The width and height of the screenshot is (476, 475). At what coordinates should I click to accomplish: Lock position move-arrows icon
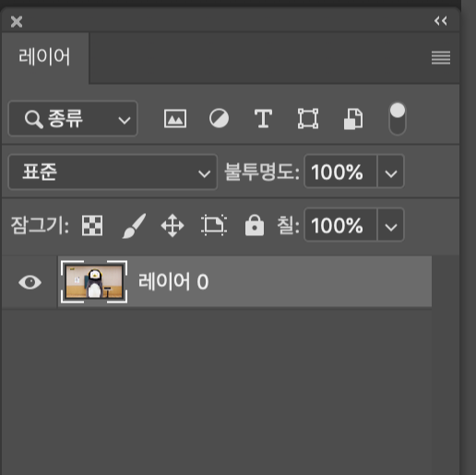click(173, 226)
